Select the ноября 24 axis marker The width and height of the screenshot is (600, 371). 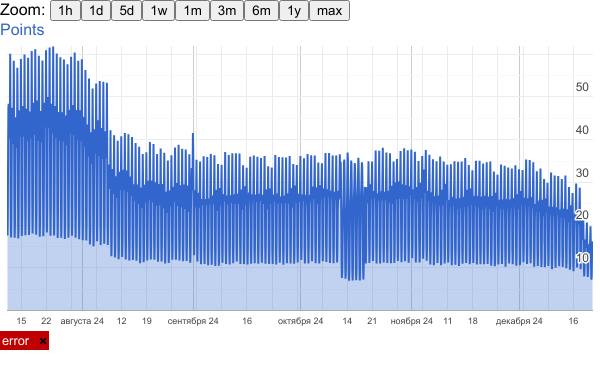(x=411, y=321)
